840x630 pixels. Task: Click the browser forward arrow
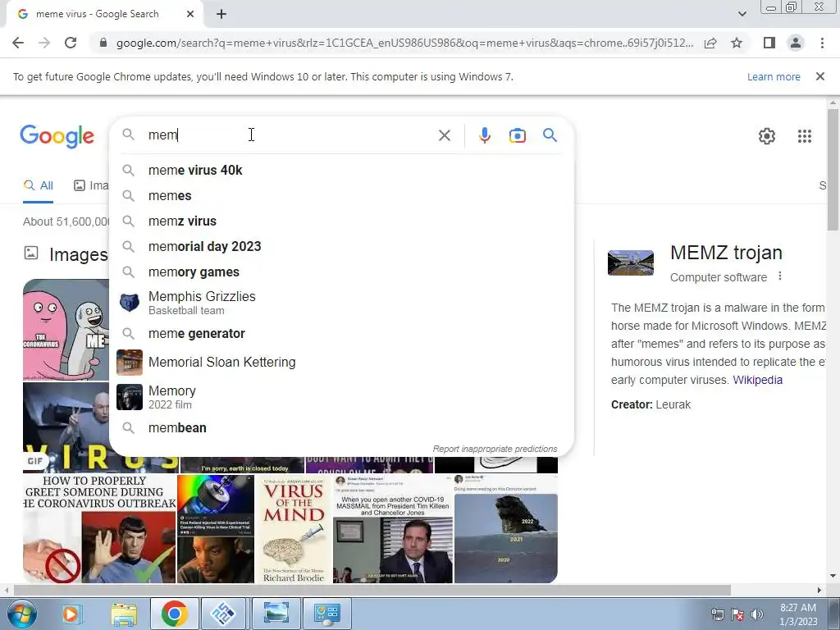coord(44,43)
